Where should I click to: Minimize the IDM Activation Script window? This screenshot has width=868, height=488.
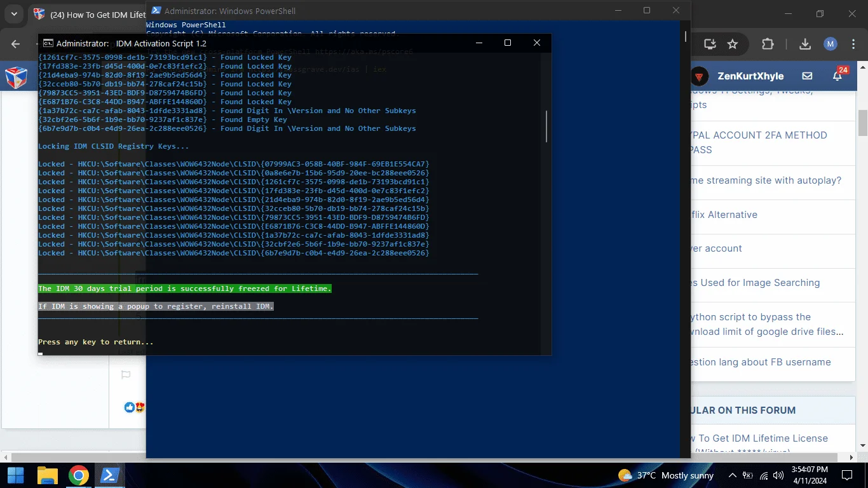(478, 43)
